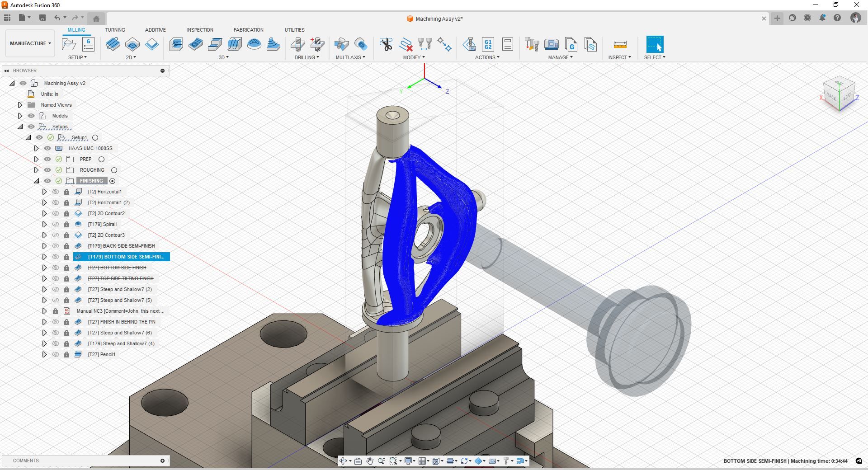Close the Machining Assy v2 document tab
The height and width of the screenshot is (470, 868).
click(x=764, y=19)
